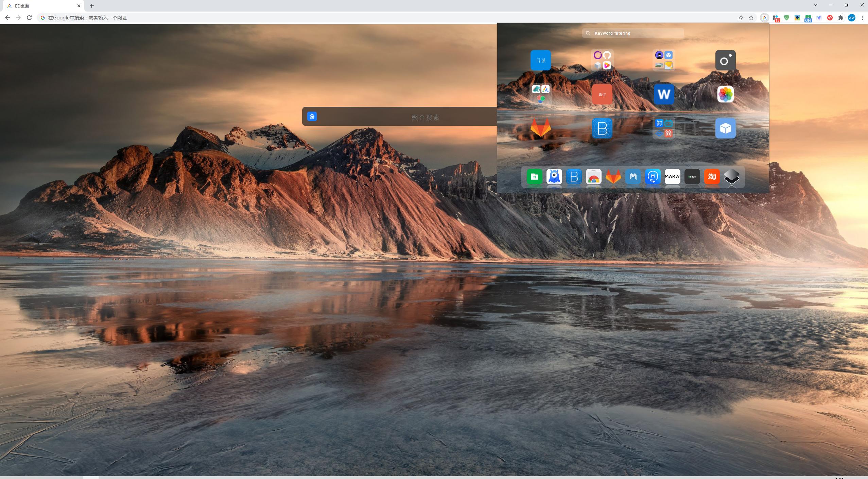Expand the folder containing the GitHub icon
Image resolution: width=868 pixels, height=479 pixels.
click(x=602, y=60)
